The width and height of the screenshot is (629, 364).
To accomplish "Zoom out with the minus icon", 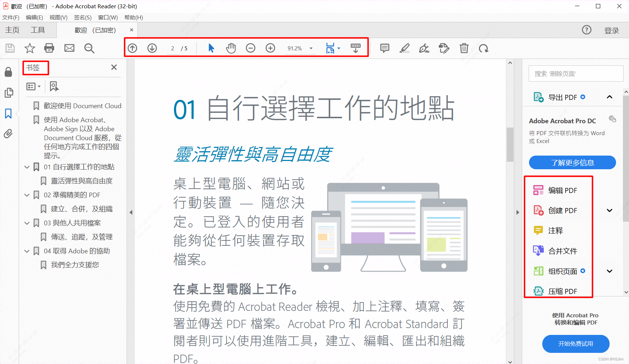I will (x=251, y=48).
